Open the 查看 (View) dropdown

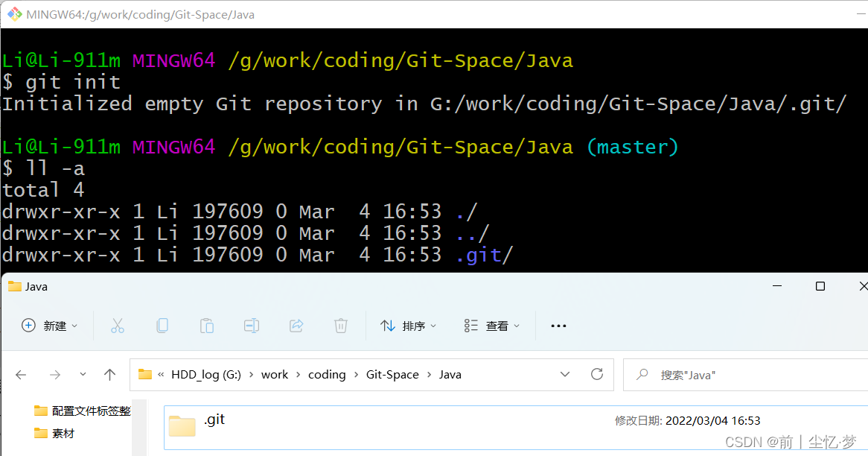click(491, 326)
